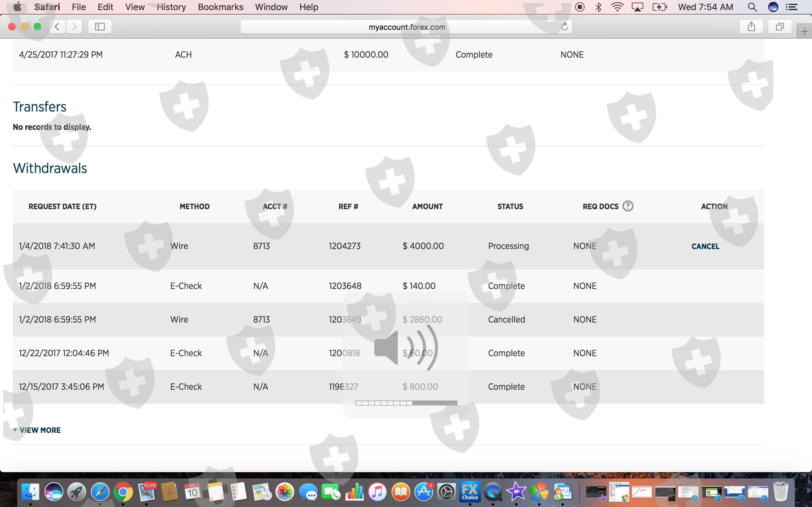Click the REQ DOCS help question icon
The height and width of the screenshot is (507, 812).
click(x=627, y=206)
